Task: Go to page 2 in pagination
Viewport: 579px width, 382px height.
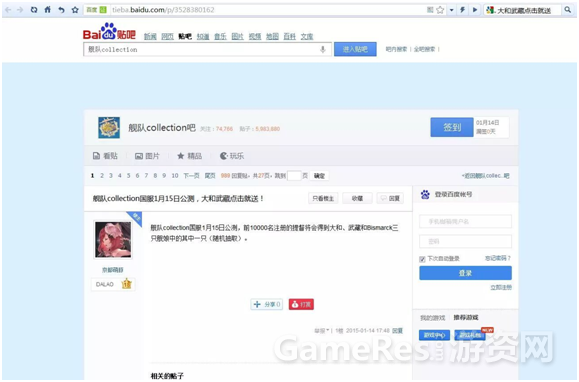Action: (102, 176)
